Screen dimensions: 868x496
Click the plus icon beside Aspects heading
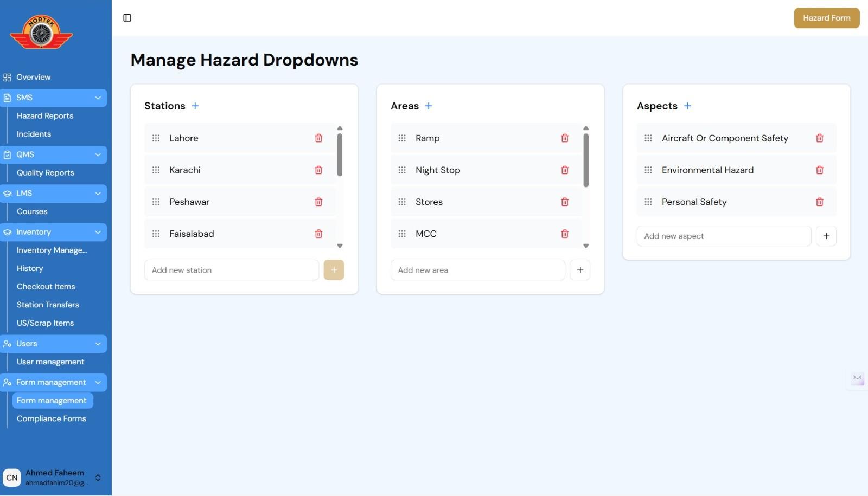click(687, 106)
